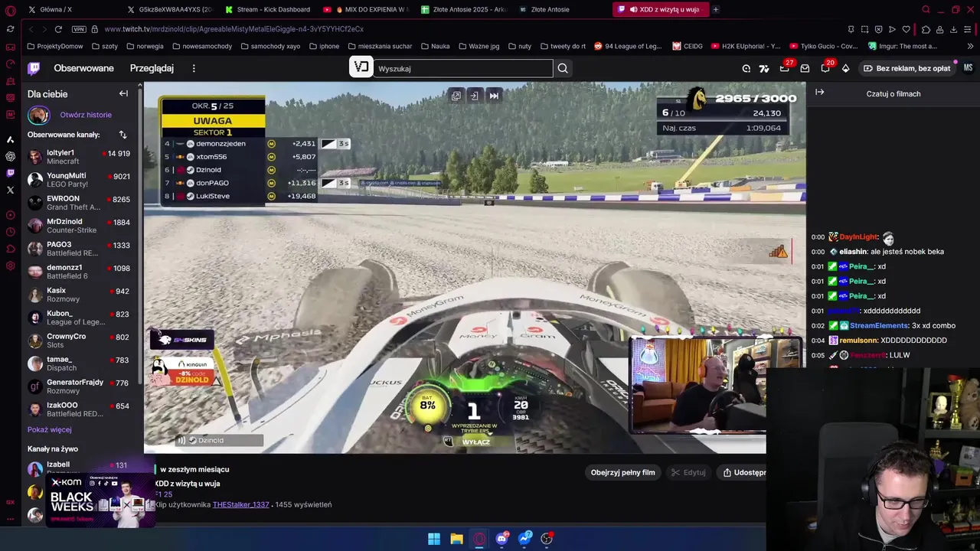Viewport: 980px width, 551px height.
Task: Open the Twitch shortcut in Opera sidebar
Action: click(x=10, y=173)
